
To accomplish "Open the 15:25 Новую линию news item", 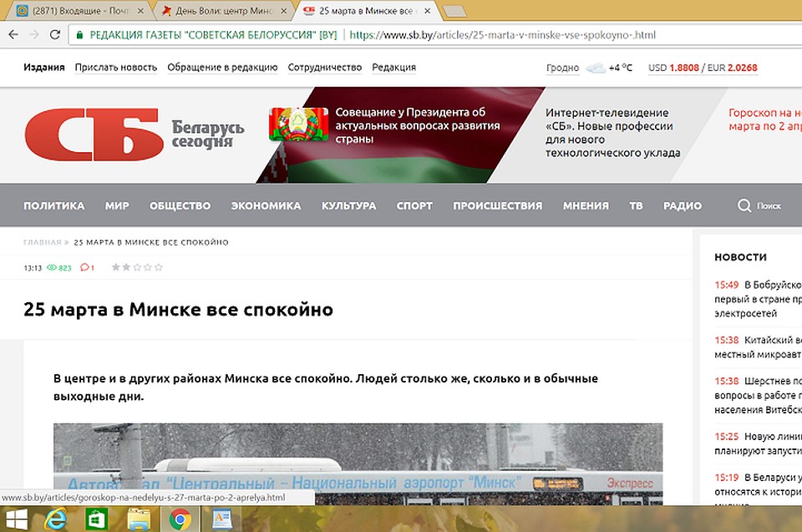I will [x=758, y=443].
